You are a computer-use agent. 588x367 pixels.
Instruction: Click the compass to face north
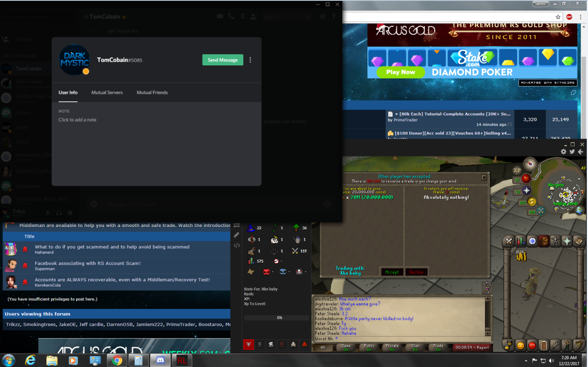pyautogui.click(x=530, y=164)
